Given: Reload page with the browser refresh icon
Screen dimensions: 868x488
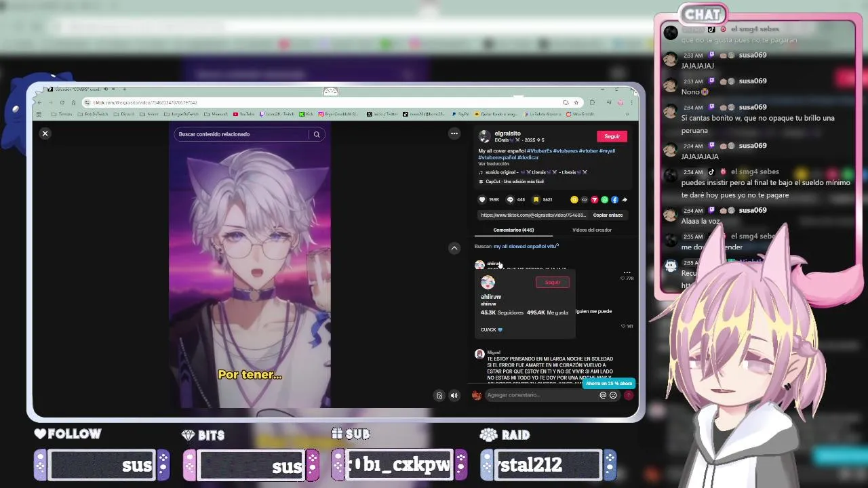Looking at the screenshot, I should [x=62, y=102].
